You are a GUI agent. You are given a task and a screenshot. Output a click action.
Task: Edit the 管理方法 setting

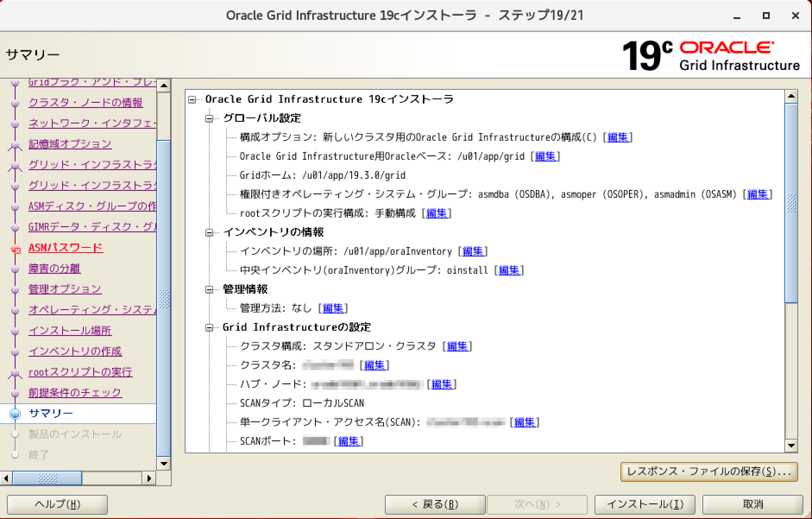point(333,308)
